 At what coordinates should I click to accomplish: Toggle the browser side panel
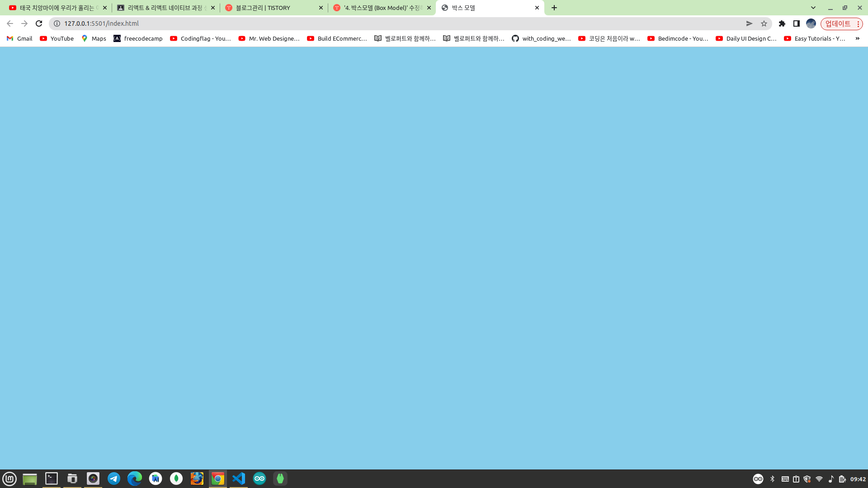[x=797, y=23]
